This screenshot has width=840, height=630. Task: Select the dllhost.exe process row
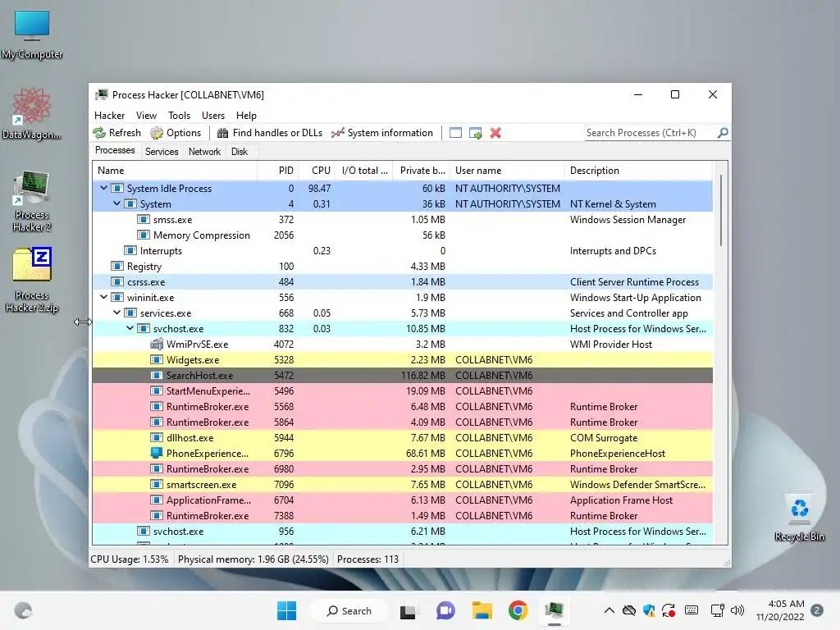coord(402,438)
